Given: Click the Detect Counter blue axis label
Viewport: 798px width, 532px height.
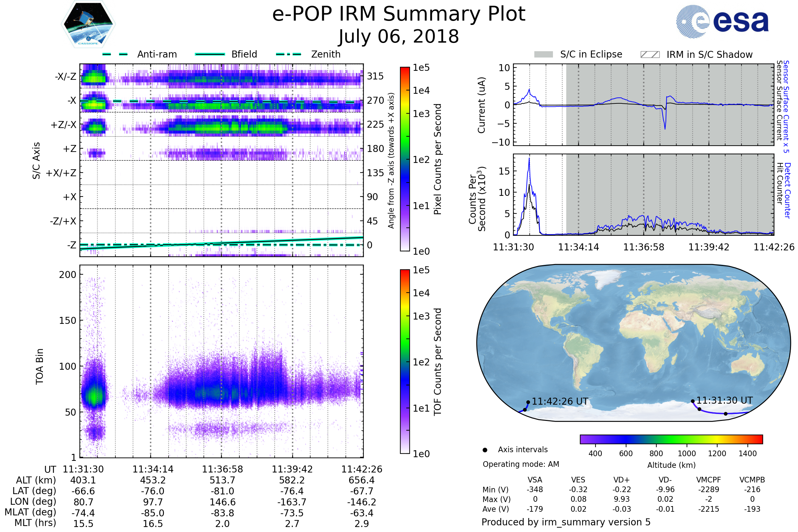Looking at the screenshot, I should click(x=787, y=190).
